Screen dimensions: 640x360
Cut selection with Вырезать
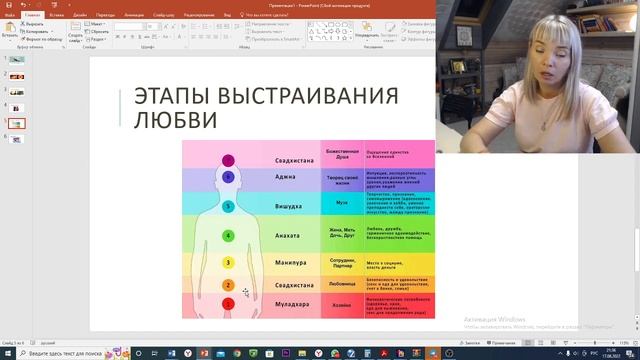coord(32,24)
